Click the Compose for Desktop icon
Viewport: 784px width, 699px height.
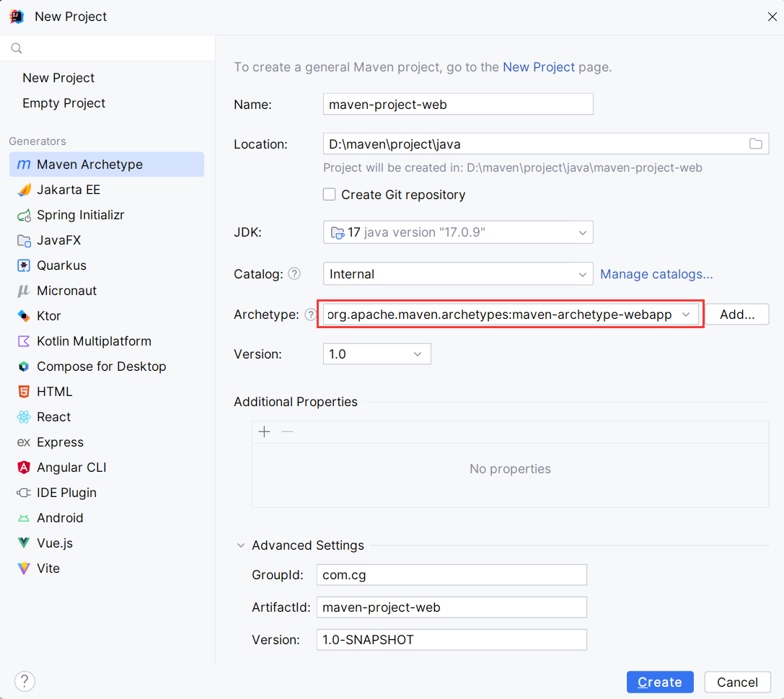tap(24, 366)
